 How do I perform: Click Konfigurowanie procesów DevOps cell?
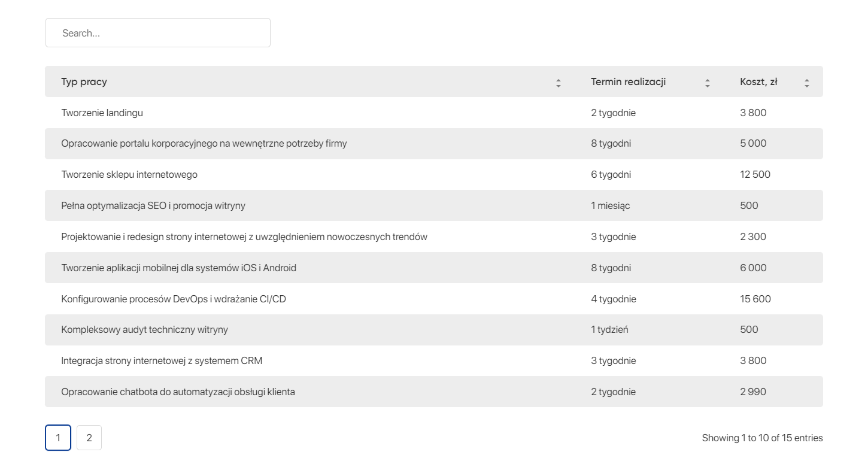pyautogui.click(x=174, y=299)
